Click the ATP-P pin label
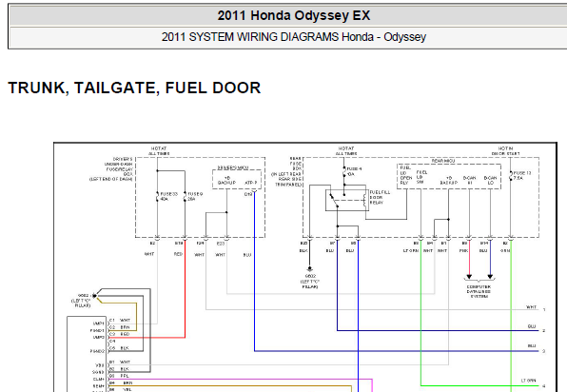 (x=251, y=183)
